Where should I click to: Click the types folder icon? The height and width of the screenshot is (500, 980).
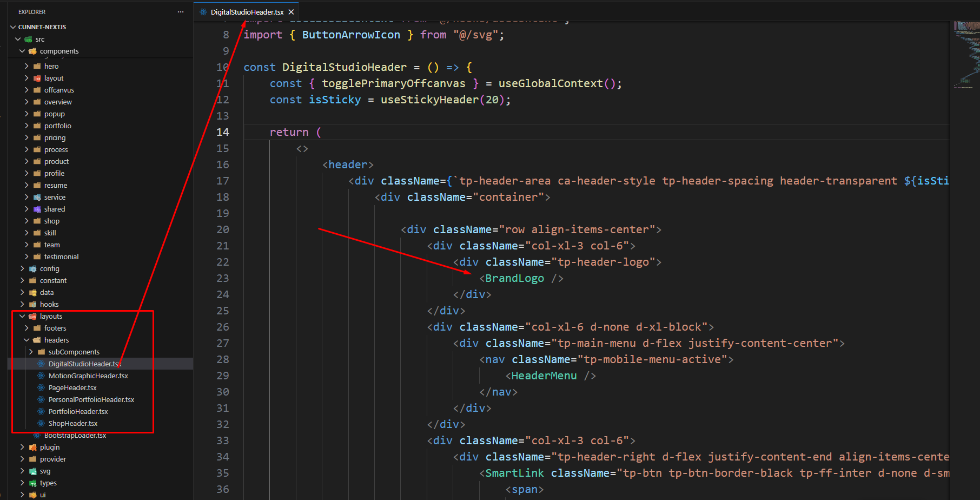(x=32, y=483)
